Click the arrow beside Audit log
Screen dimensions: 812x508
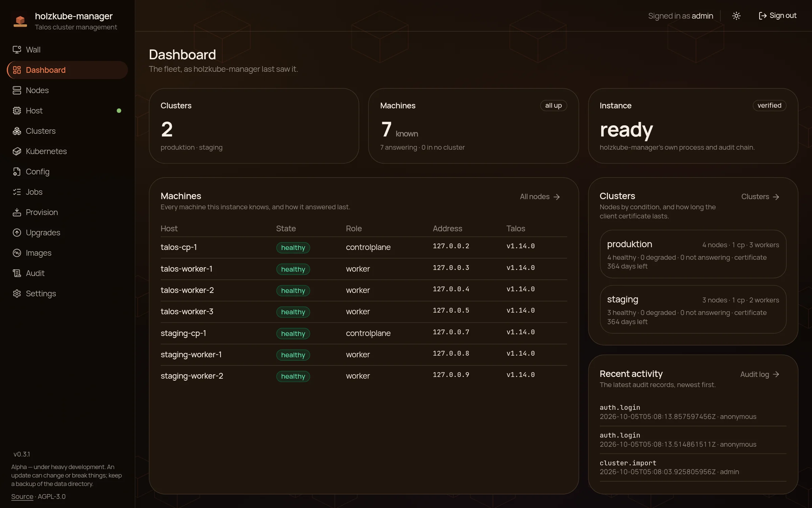(x=776, y=375)
